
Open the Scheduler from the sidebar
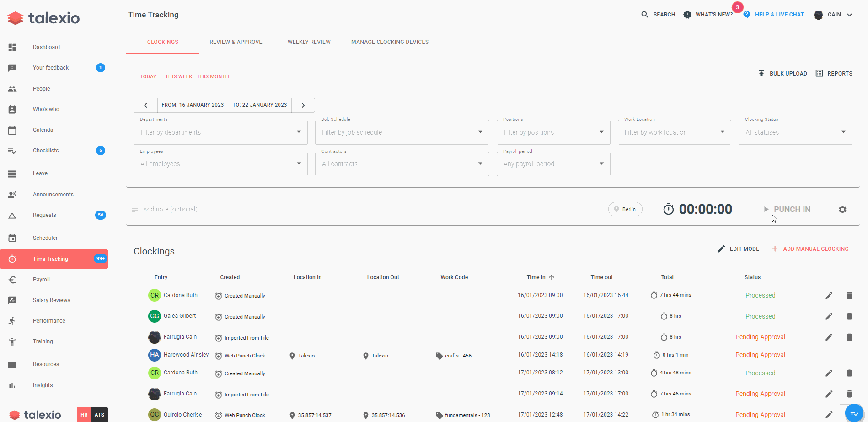[x=45, y=238]
